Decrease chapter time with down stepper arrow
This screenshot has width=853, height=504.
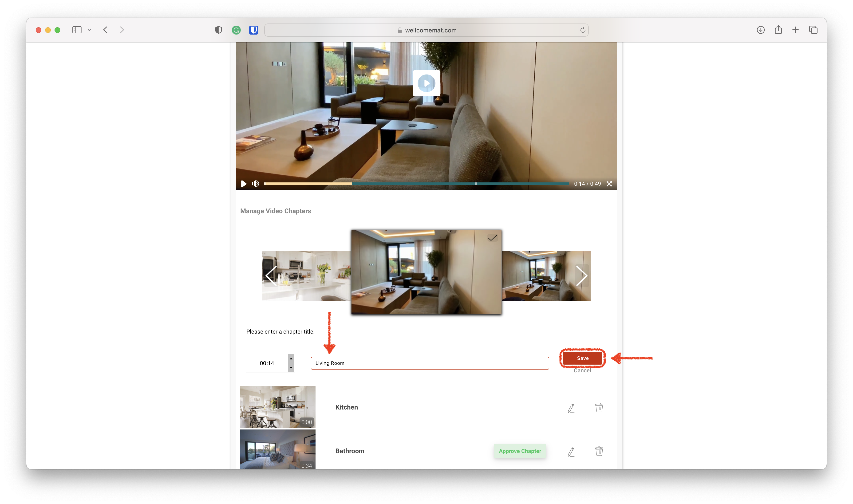click(291, 367)
